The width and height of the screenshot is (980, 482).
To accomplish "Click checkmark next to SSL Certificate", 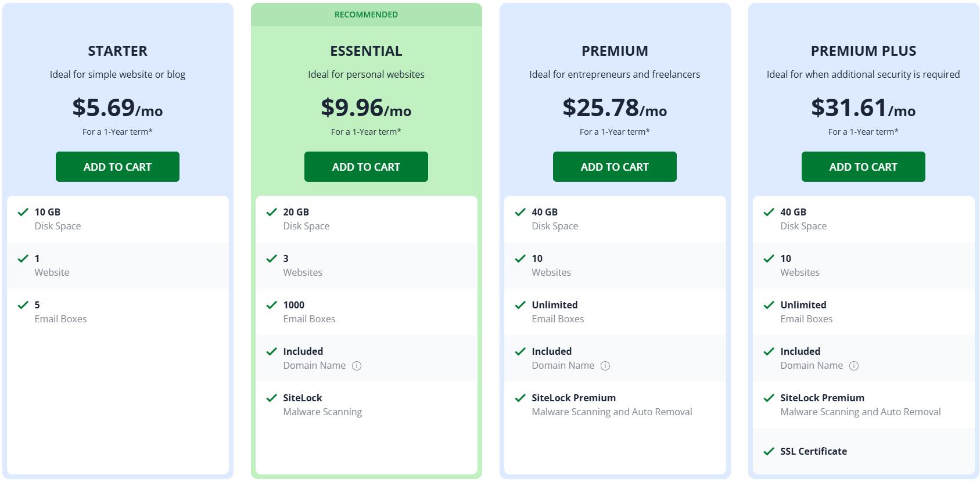I will click(x=769, y=451).
